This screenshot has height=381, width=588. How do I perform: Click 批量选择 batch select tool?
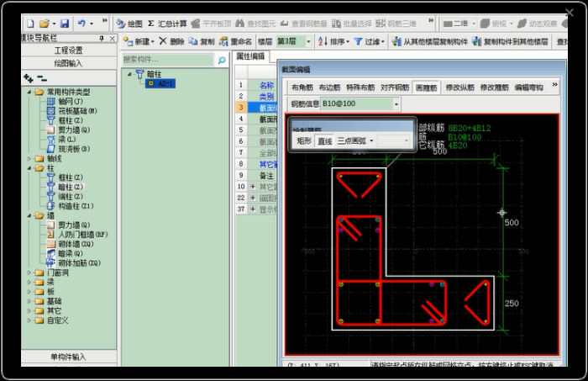point(352,24)
